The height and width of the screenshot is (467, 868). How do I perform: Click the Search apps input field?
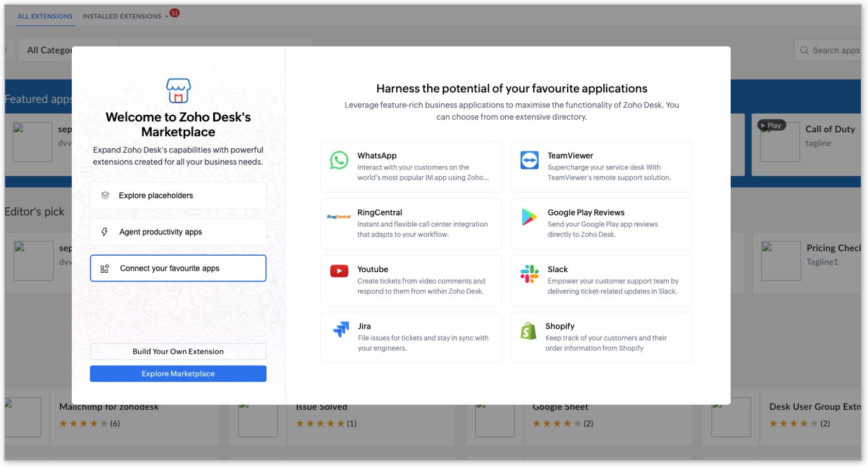pos(828,50)
